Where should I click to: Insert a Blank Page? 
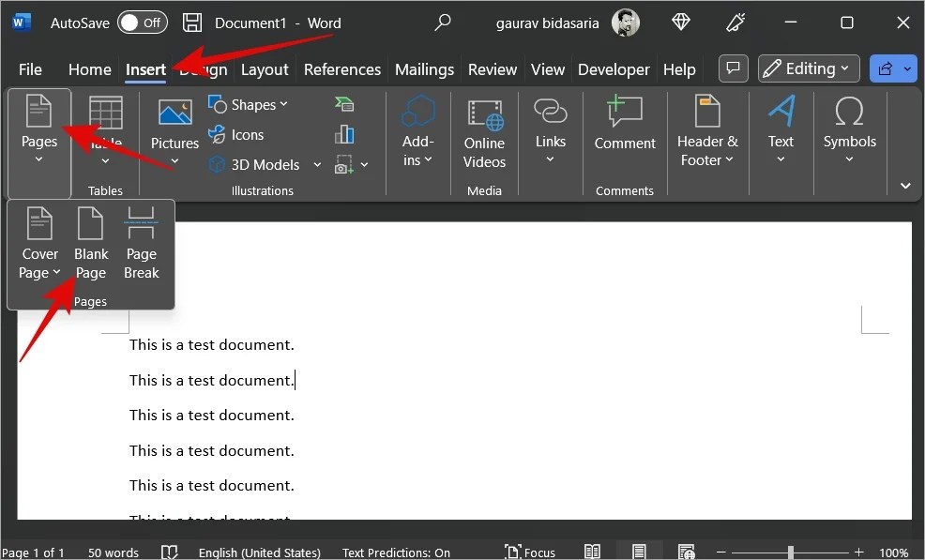tap(90, 242)
